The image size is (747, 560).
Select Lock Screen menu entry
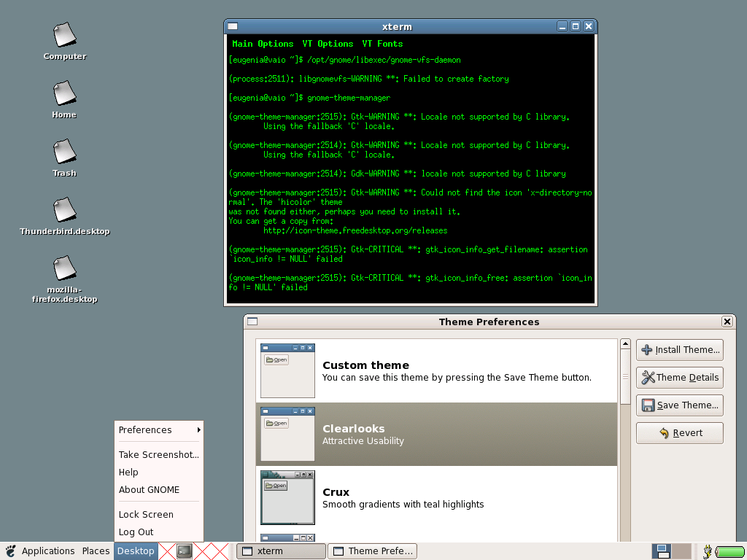146,515
